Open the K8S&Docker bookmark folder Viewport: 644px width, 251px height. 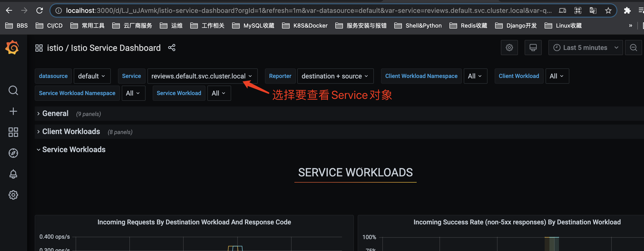(305, 25)
